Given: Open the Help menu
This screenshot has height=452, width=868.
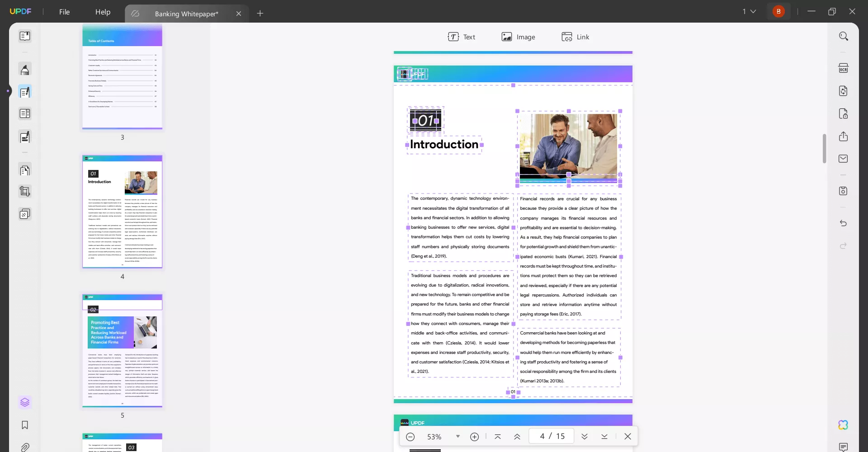Looking at the screenshot, I should pos(103,12).
